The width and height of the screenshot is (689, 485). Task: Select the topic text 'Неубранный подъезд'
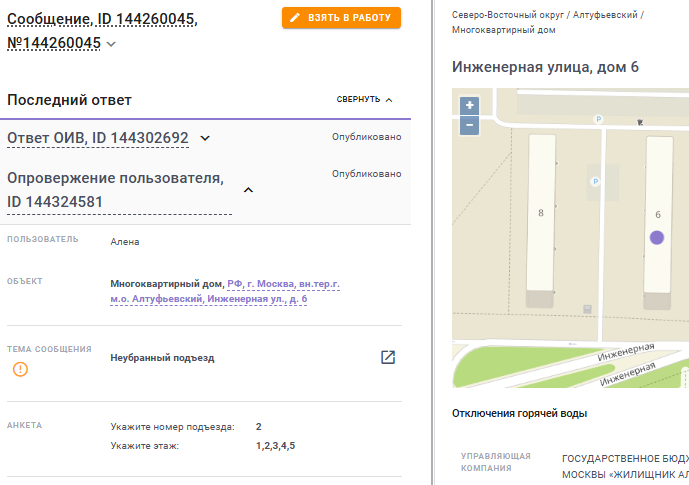click(162, 358)
